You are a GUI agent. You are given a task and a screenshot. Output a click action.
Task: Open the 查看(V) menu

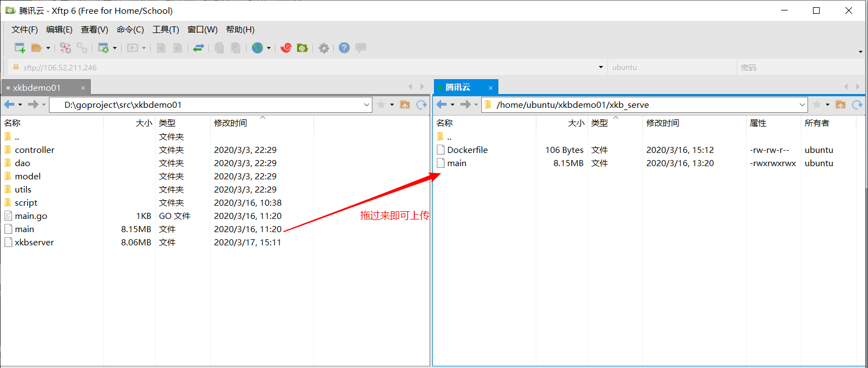(95, 30)
